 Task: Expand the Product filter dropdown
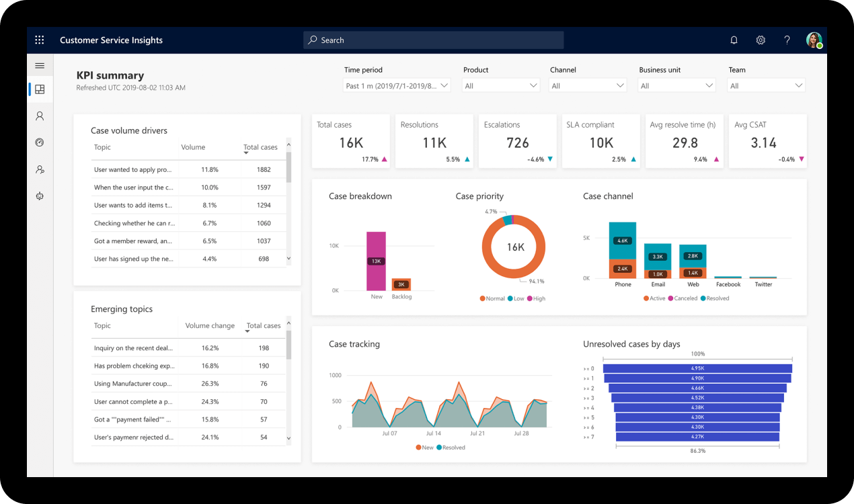tap(500, 85)
